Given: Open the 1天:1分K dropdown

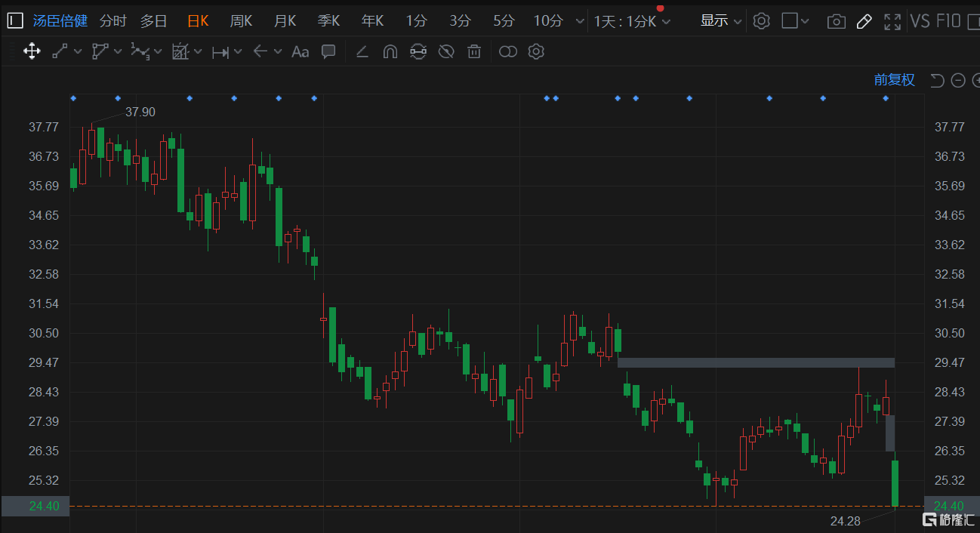Looking at the screenshot, I should point(632,21).
